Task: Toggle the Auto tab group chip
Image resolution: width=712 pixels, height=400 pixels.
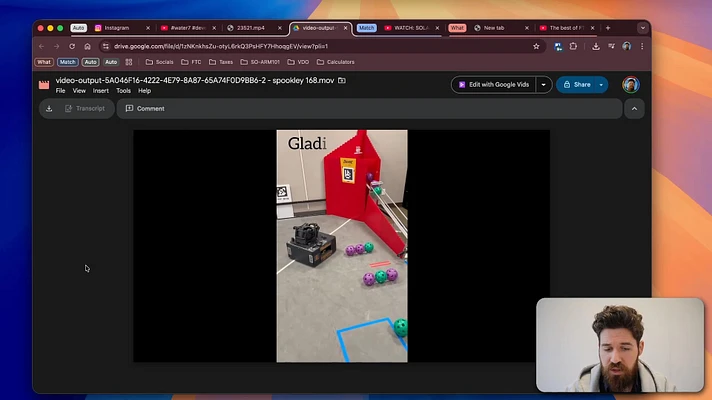Action: click(79, 28)
